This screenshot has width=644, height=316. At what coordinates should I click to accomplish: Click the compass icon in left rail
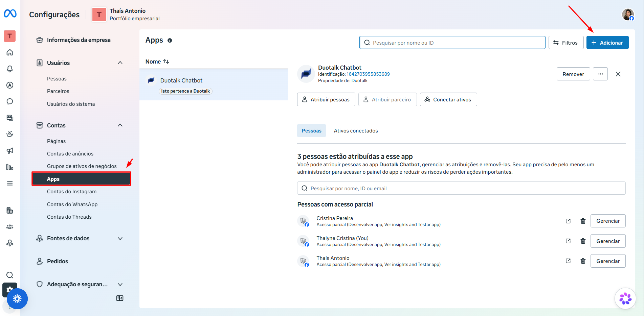coord(10,85)
